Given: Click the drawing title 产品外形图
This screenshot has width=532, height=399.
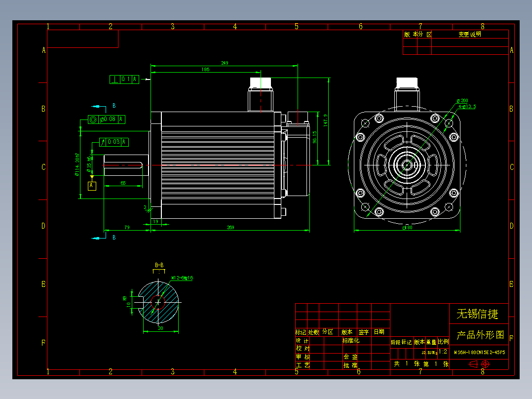Looking at the screenshot, I should (x=480, y=335).
